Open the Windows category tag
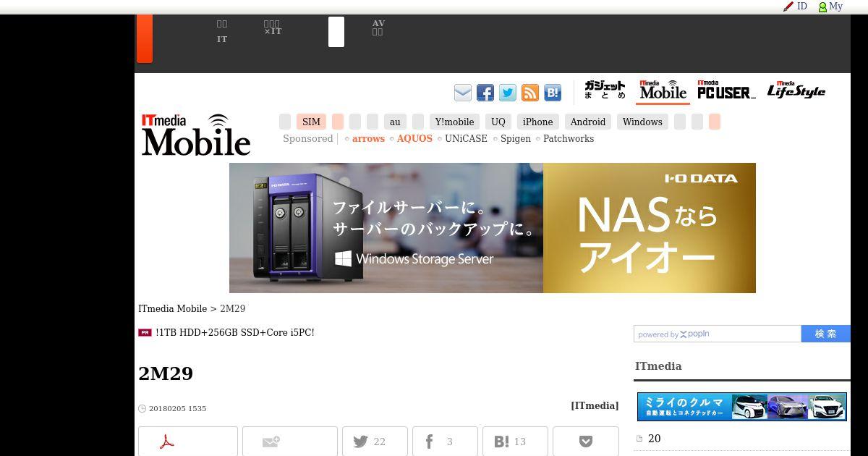Screen dimensions: 868x456 point(642,122)
